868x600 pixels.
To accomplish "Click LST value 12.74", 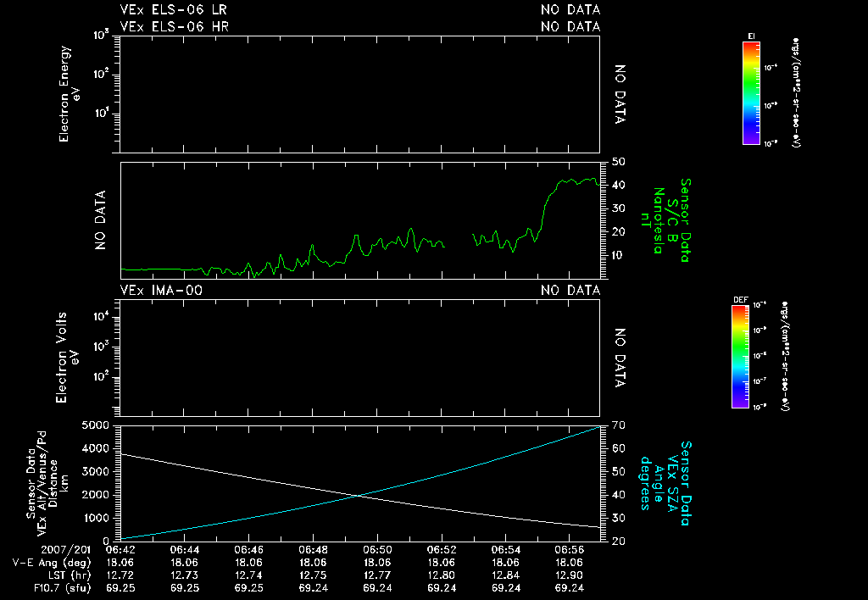I will pyautogui.click(x=249, y=575).
